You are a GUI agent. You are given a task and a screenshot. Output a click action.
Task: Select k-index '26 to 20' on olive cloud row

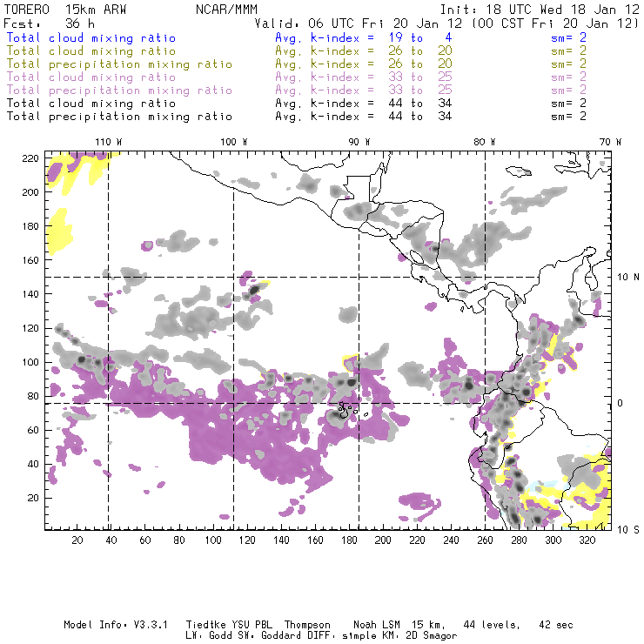[420, 51]
